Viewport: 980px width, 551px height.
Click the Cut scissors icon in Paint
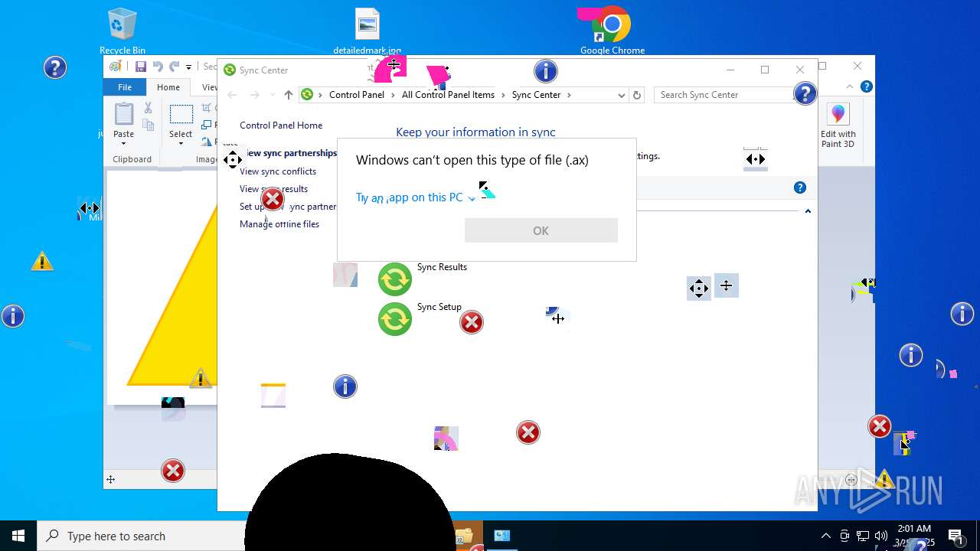point(149,109)
